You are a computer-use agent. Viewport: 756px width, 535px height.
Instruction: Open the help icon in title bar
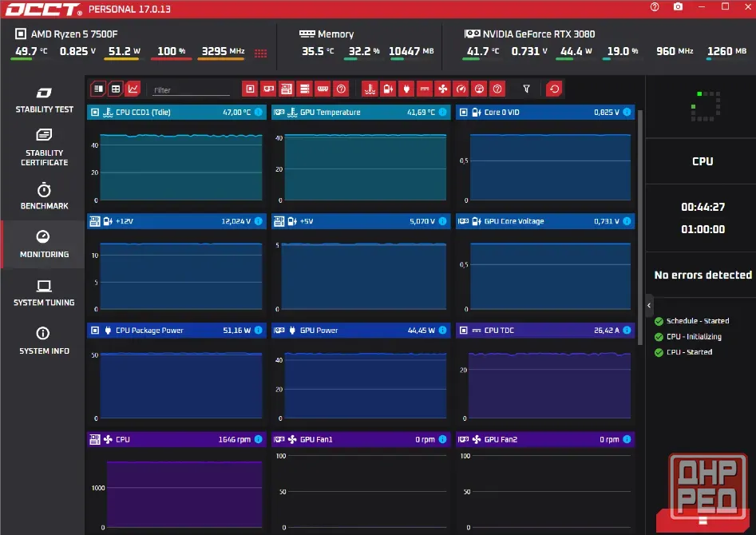click(655, 6)
